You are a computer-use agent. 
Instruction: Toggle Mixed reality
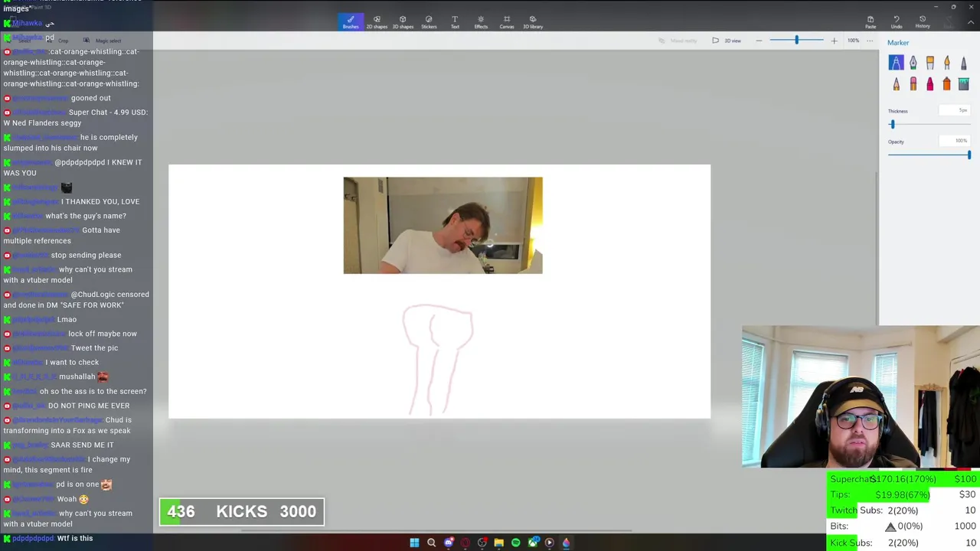(x=678, y=41)
